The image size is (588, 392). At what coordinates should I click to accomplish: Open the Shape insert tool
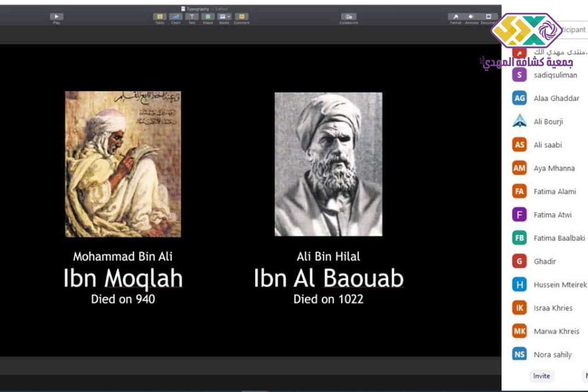pos(208,17)
